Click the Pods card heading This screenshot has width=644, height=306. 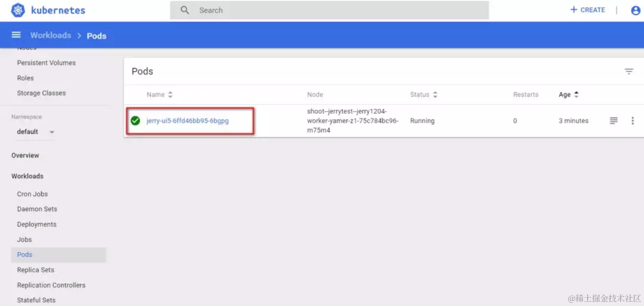point(142,72)
